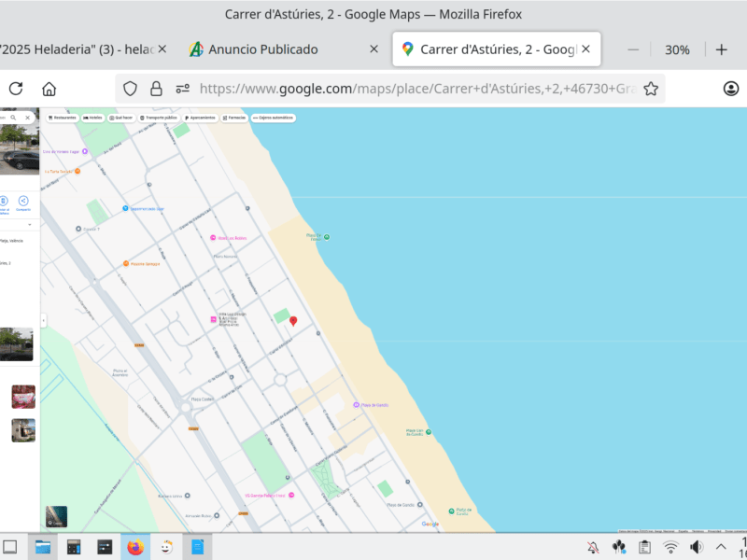Open Firefox account profile icon
This screenshot has width=747, height=560.
point(731,89)
